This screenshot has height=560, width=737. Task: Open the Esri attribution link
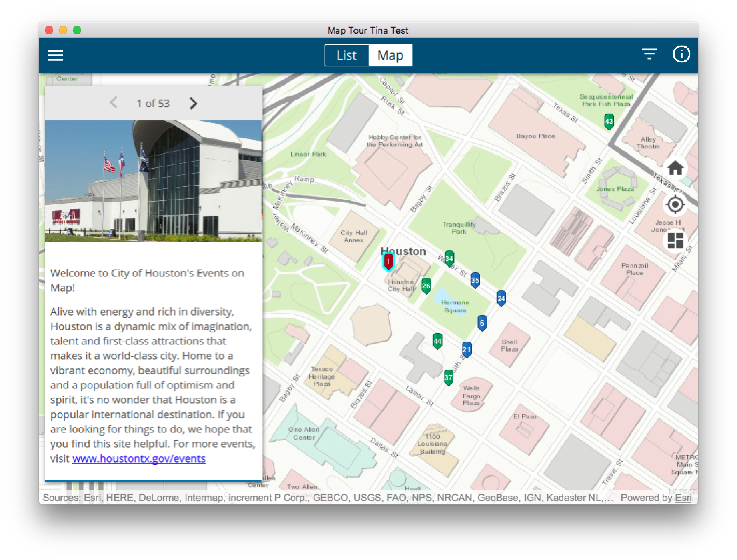[x=683, y=498]
